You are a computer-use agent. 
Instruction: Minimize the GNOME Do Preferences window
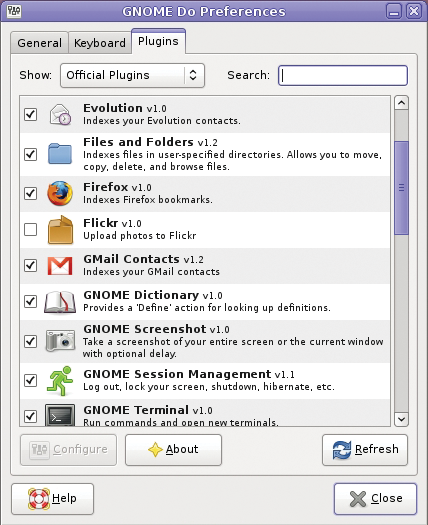coord(394,11)
